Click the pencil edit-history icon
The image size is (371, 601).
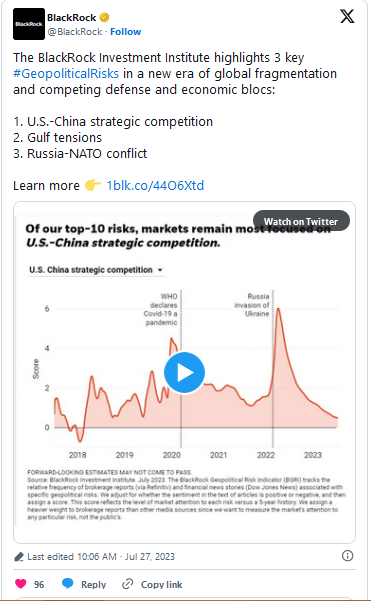(19, 557)
